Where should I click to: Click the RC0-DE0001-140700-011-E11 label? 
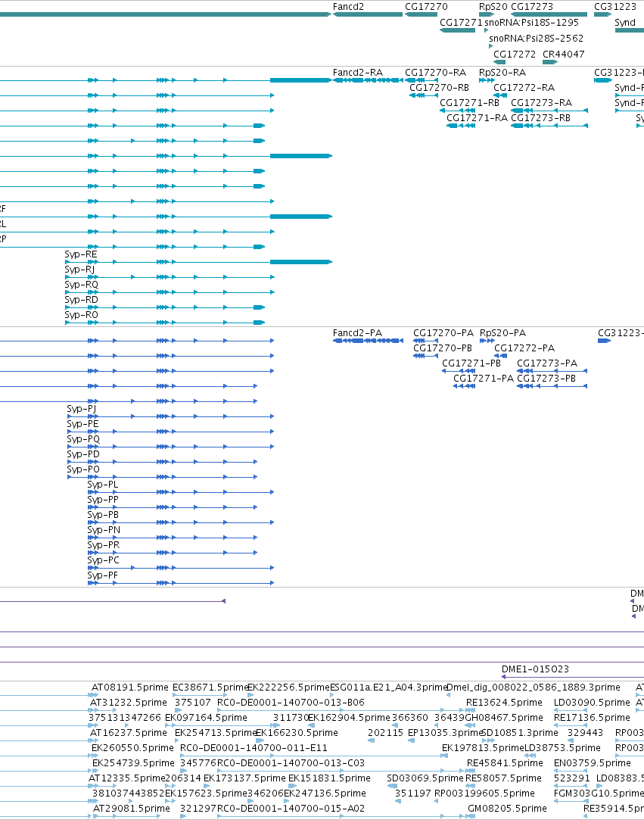click(x=254, y=748)
